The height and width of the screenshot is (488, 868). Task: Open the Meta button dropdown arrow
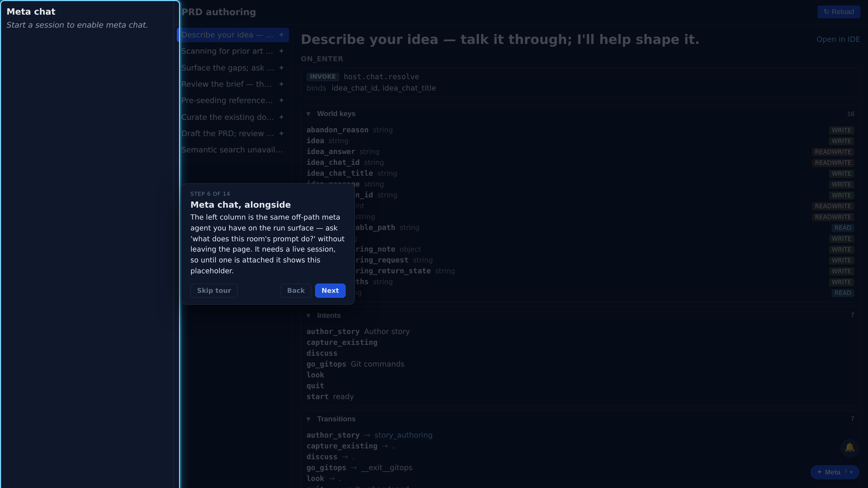(851, 472)
